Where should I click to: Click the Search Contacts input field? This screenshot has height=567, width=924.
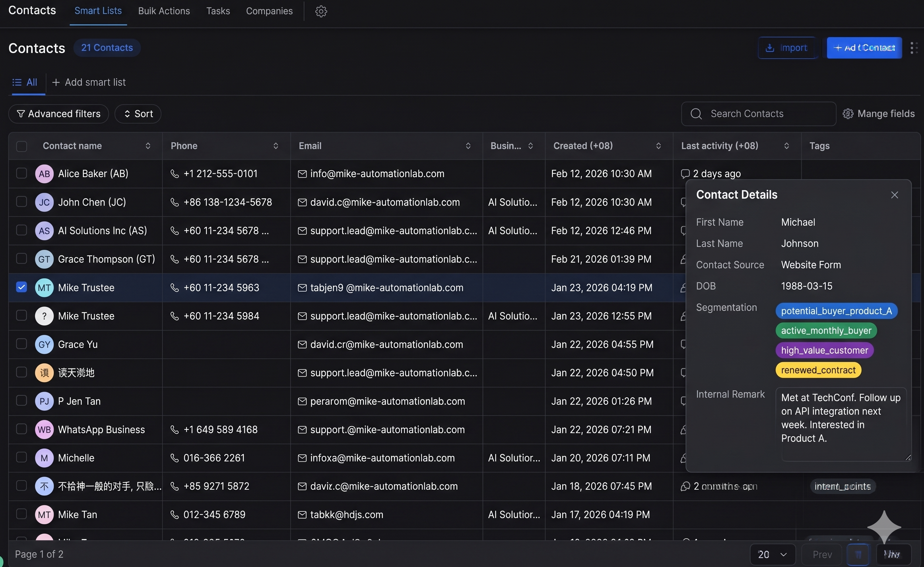click(758, 114)
